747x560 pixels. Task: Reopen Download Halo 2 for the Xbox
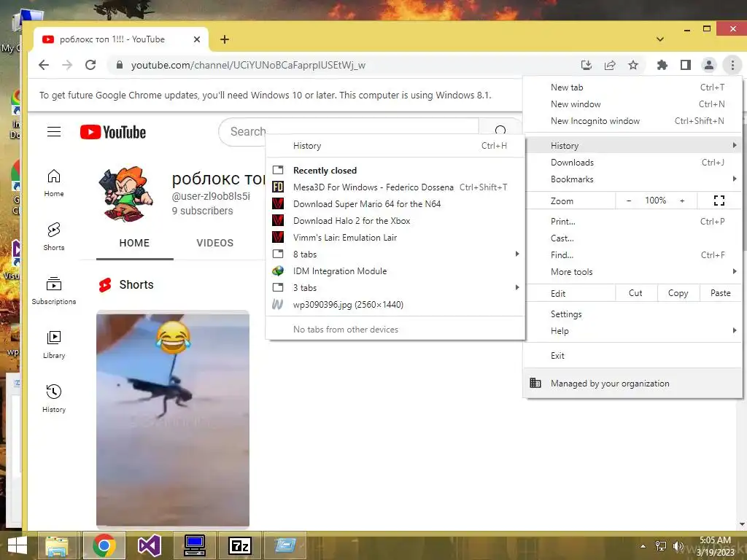coord(395,220)
